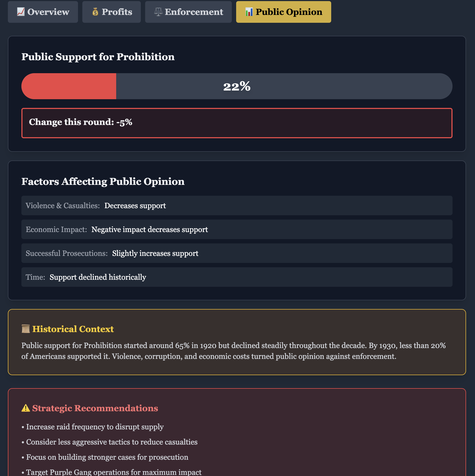
Task: Click the Successful Prosecutions factor row
Action: click(237, 253)
